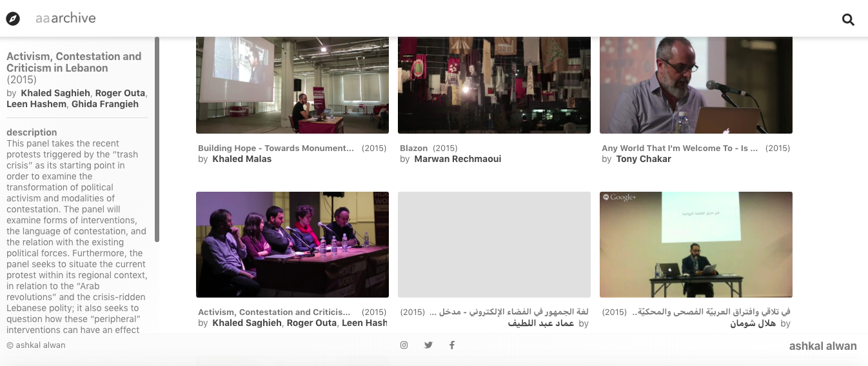868x366 pixels.
Task: Click the compass icon in header
Action: (13, 19)
